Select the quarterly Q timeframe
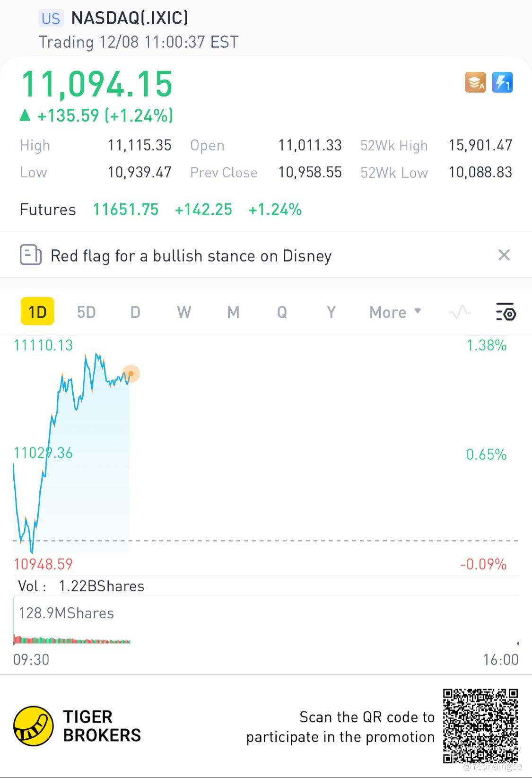This screenshot has width=532, height=778. [282, 312]
